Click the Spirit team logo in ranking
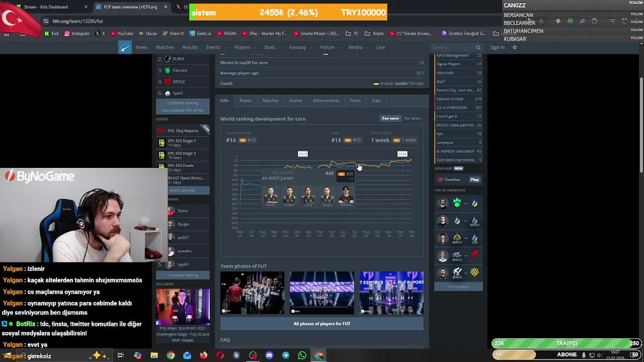 tap(168, 93)
